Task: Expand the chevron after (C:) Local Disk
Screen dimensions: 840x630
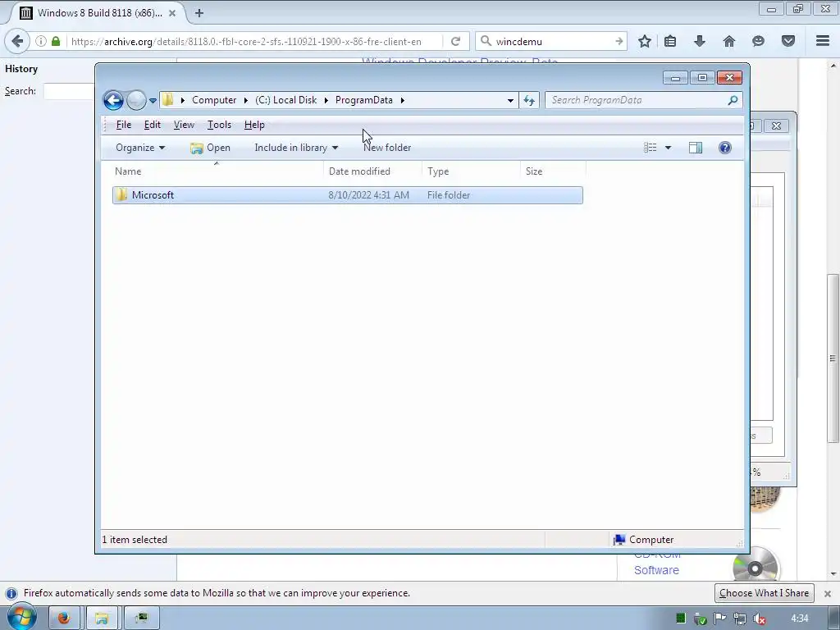Action: (326, 100)
